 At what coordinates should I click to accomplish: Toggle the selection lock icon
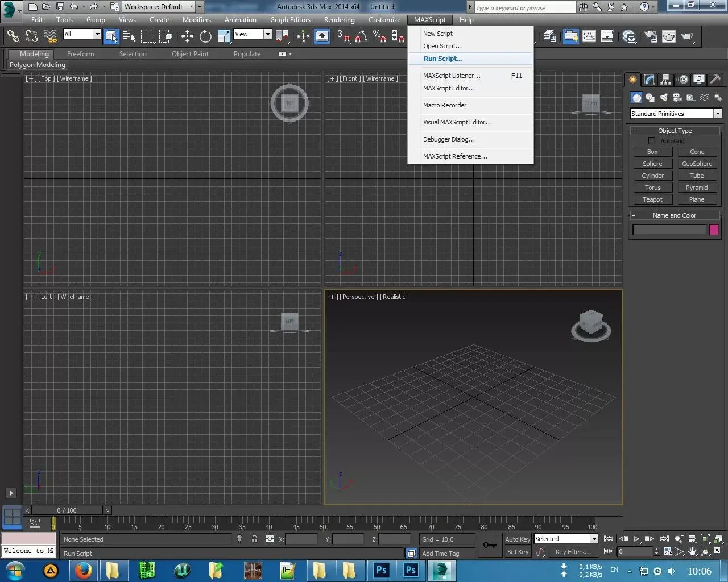(x=254, y=539)
